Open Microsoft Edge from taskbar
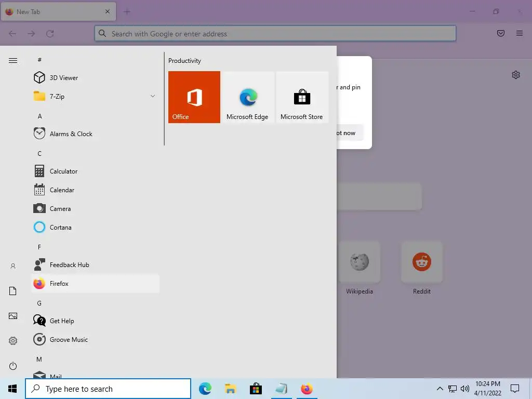The height and width of the screenshot is (399, 532). coord(205,389)
